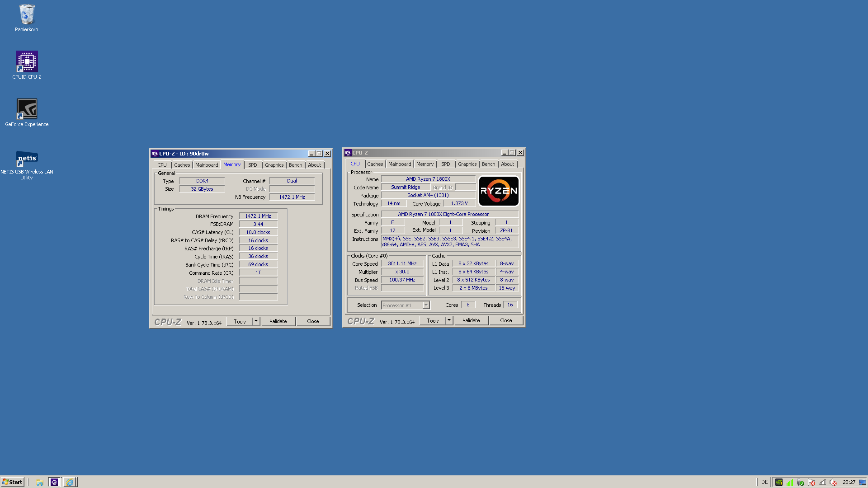Click the Command Rate value 1T
This screenshot has width=868, height=488.
coord(258,272)
